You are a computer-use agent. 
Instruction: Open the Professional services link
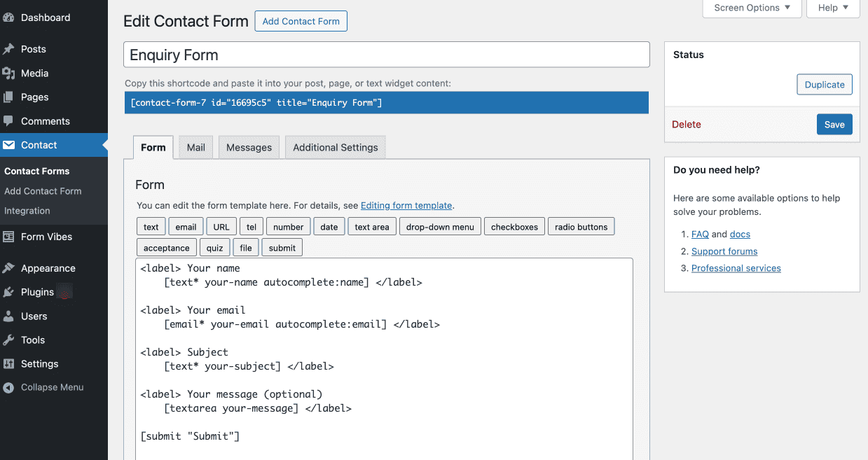pyautogui.click(x=736, y=268)
